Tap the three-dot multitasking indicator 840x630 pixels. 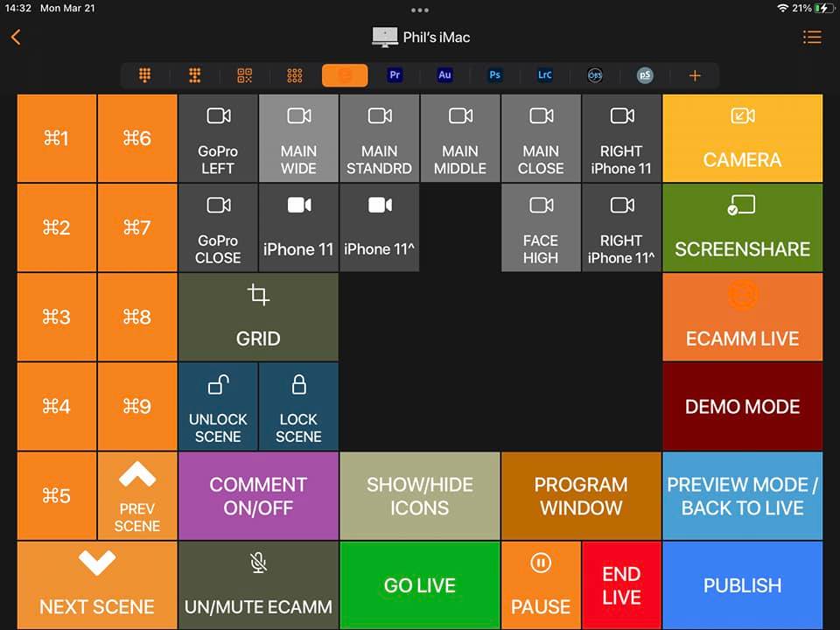coord(419,10)
